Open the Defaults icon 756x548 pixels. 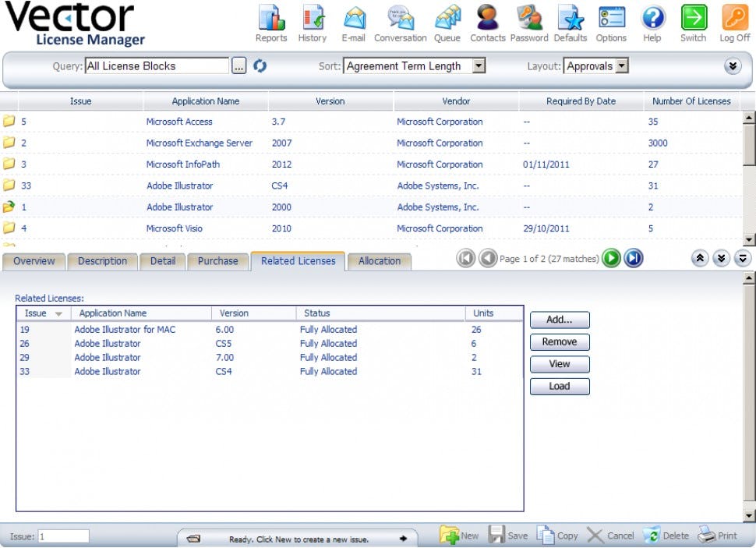pos(571,19)
